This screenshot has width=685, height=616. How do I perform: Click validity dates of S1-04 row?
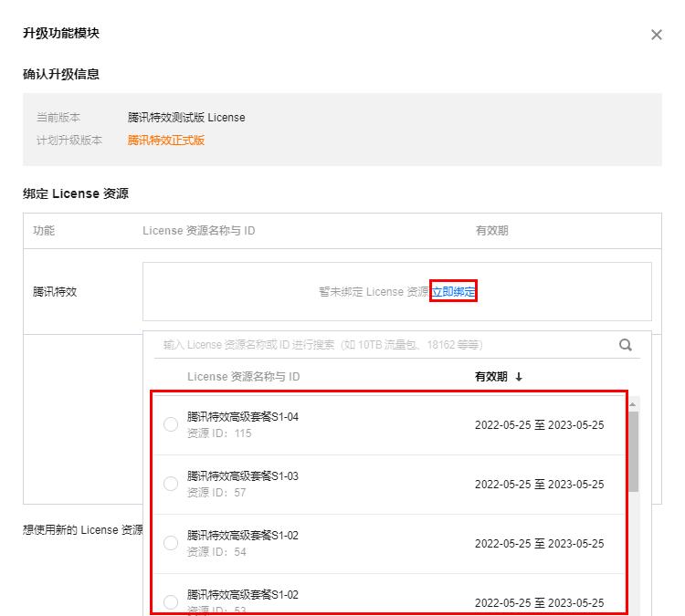click(x=539, y=424)
